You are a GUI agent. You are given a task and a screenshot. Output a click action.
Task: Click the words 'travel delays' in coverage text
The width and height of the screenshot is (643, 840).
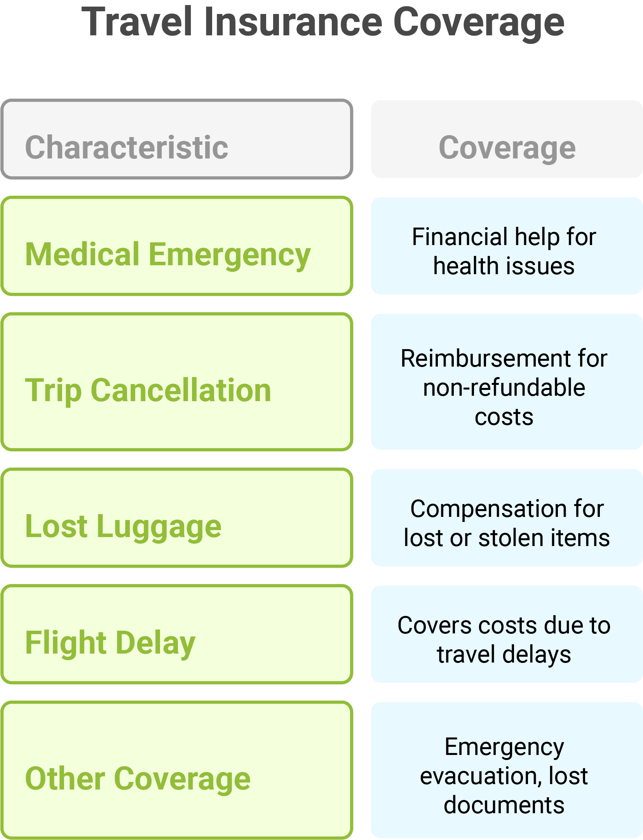tap(504, 654)
